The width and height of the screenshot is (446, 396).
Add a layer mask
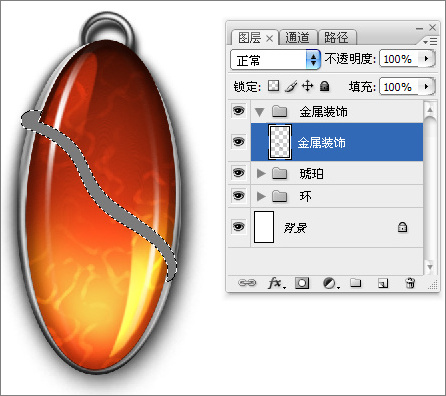(x=302, y=283)
